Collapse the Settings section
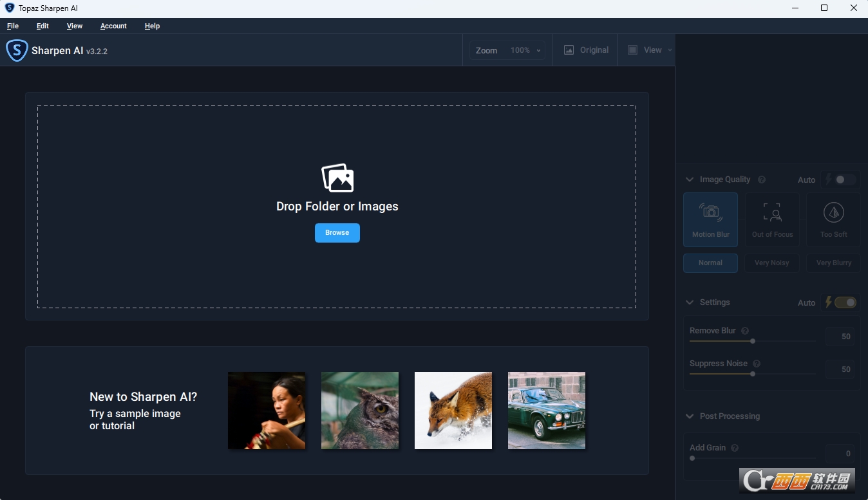This screenshot has height=500, width=868. 690,302
